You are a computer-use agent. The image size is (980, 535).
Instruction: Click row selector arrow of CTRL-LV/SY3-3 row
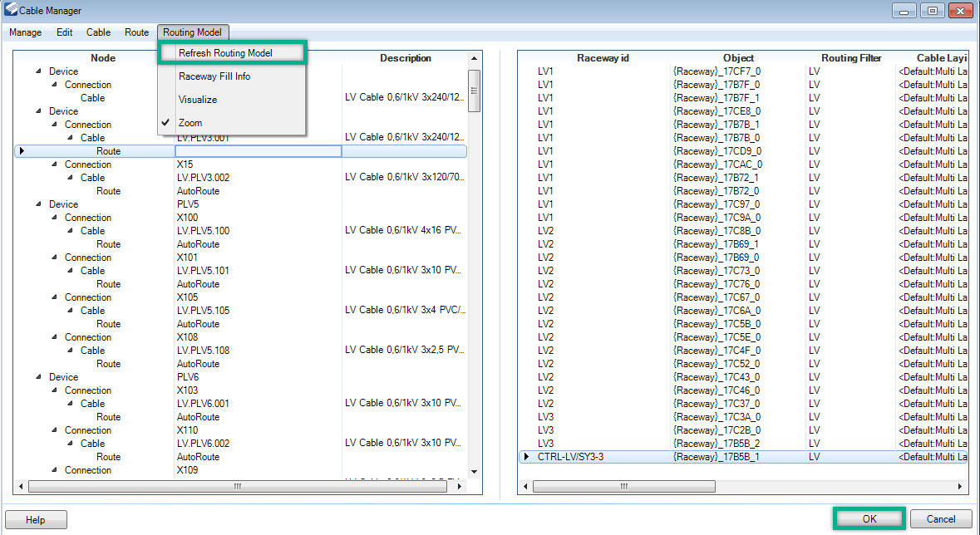[x=526, y=457]
